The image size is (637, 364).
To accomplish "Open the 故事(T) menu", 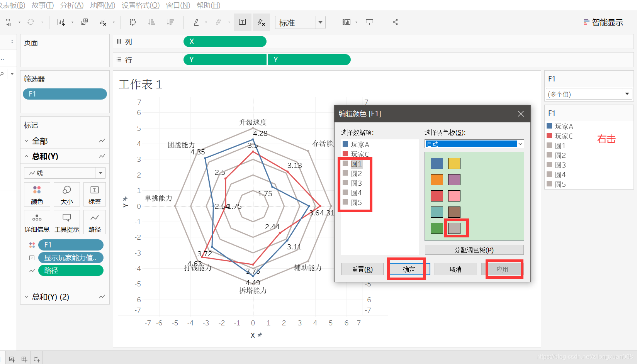I will click(x=43, y=5).
